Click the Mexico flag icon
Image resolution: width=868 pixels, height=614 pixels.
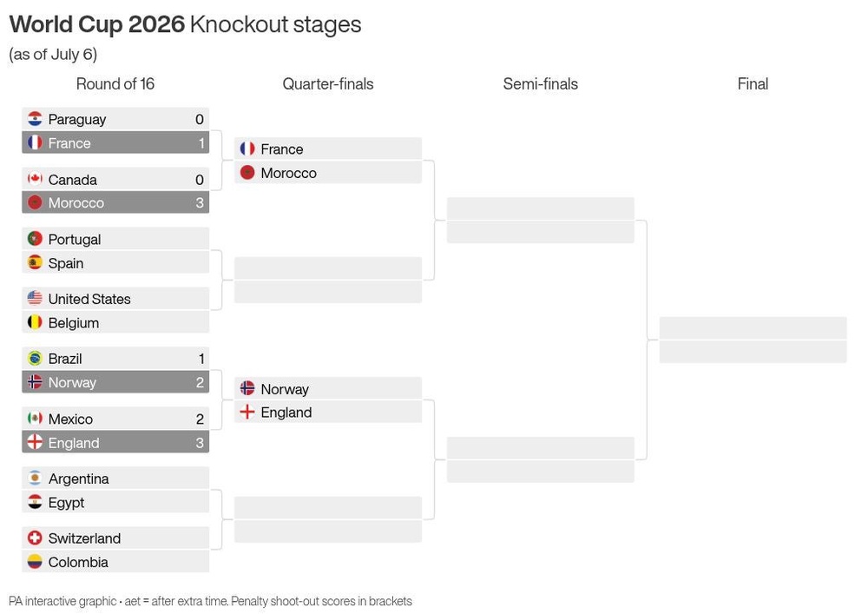click(35, 418)
